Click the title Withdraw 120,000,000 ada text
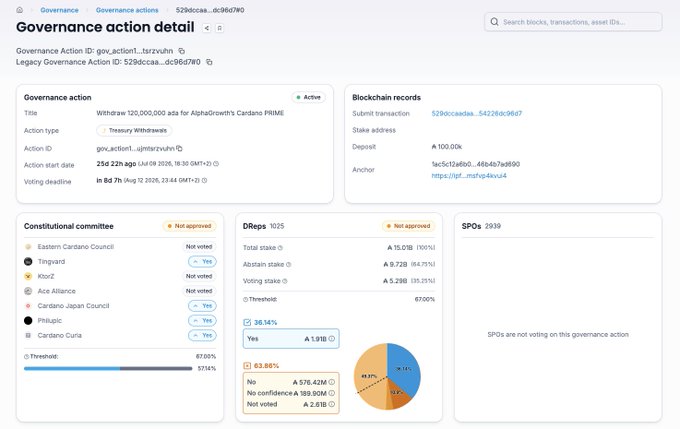 190,113
